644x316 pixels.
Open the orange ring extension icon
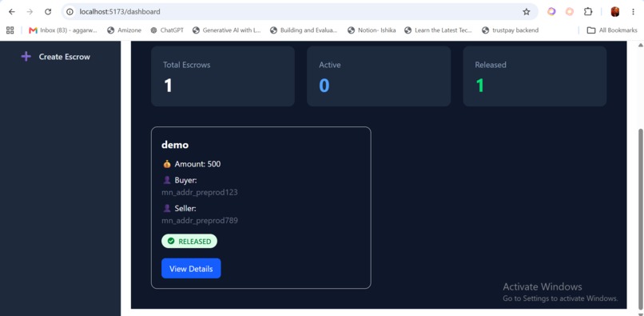(x=570, y=12)
